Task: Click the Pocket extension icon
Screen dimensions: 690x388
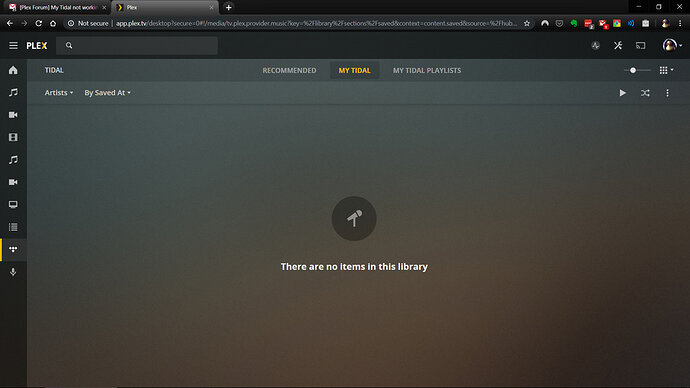Action: [x=559, y=23]
